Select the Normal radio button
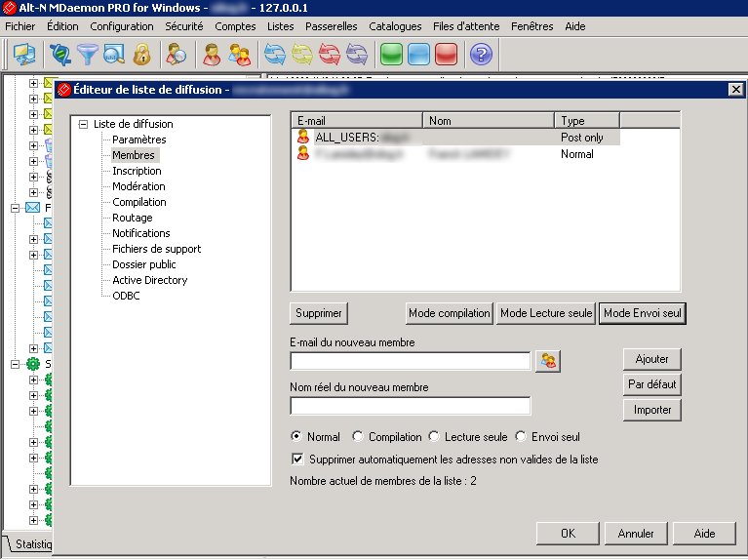The height and width of the screenshot is (560, 748). (296, 436)
